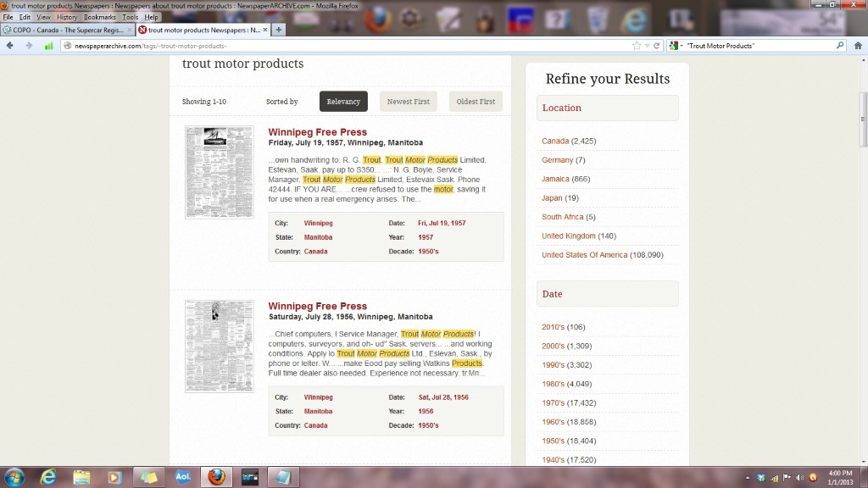
Task: Click the July 28, 1956 newspaper page thumbnail
Action: pos(220,346)
